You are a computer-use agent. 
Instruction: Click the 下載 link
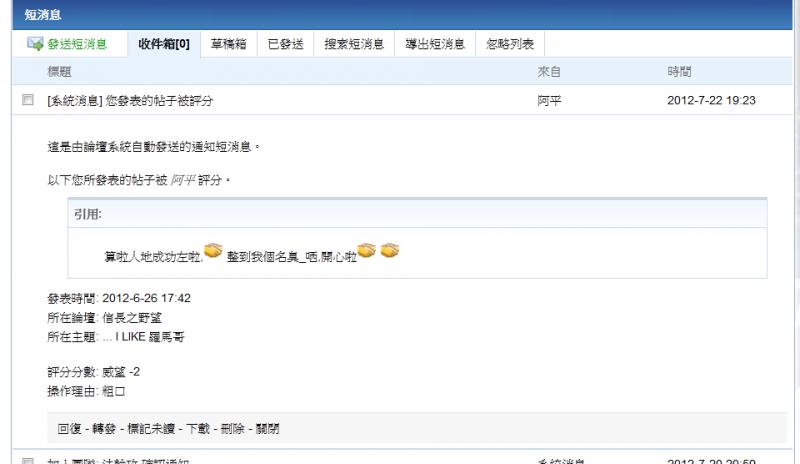click(198, 429)
